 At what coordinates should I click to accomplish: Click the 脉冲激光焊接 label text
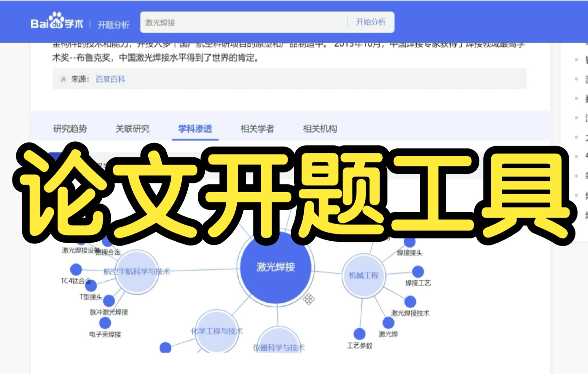[x=109, y=312]
